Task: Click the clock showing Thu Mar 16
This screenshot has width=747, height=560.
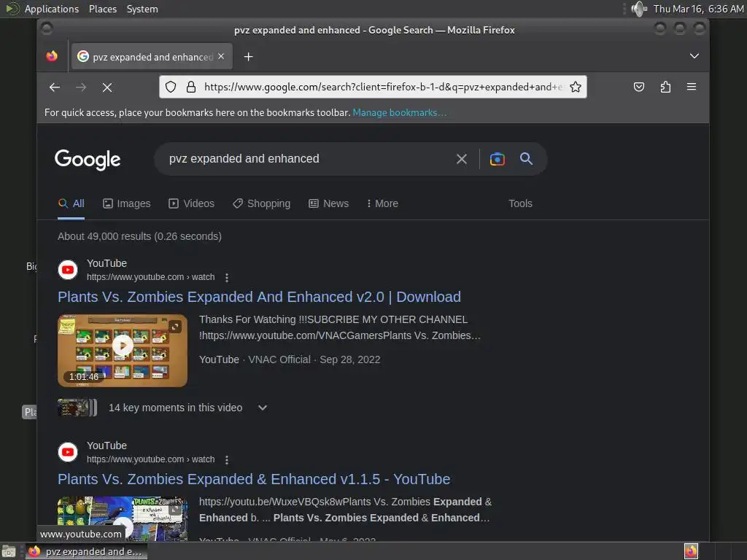Action: pyautogui.click(x=698, y=9)
